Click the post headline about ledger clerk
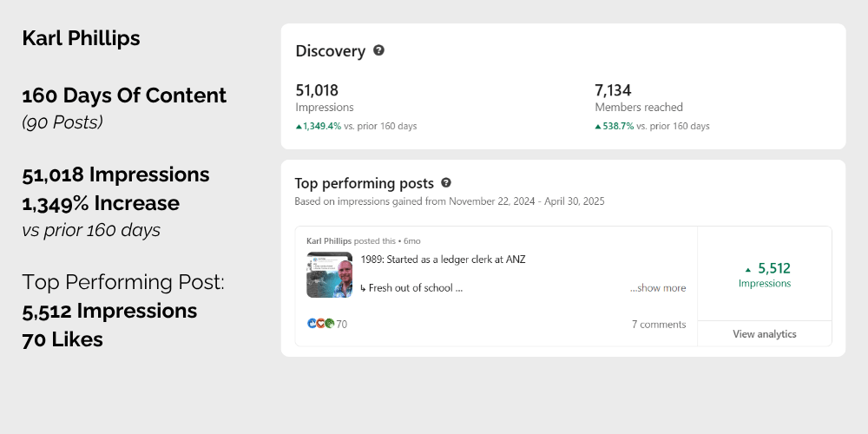 (443, 259)
